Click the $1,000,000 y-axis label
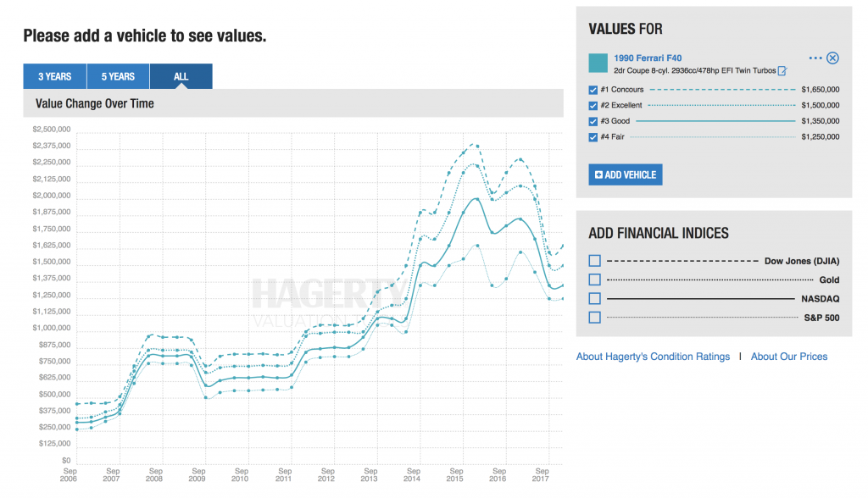 coord(52,328)
